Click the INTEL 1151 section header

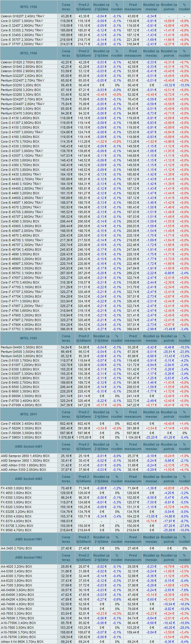coord(28,338)
